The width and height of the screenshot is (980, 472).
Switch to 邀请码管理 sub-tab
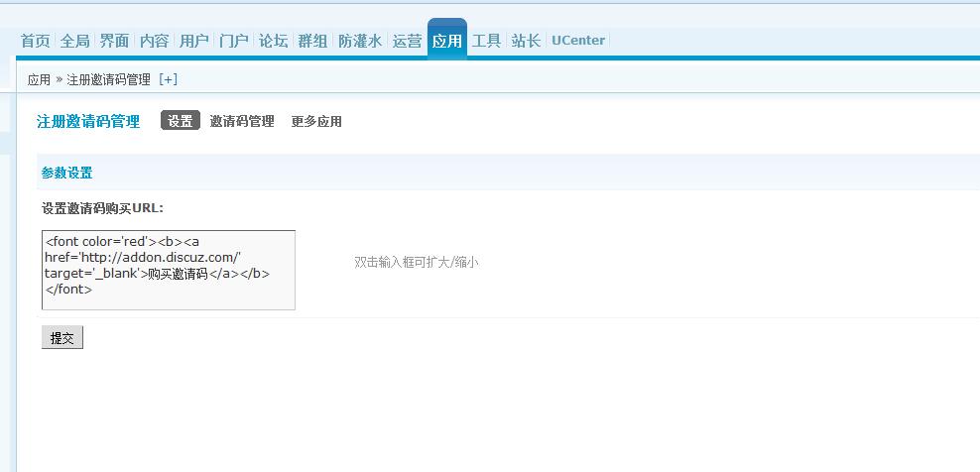point(241,121)
